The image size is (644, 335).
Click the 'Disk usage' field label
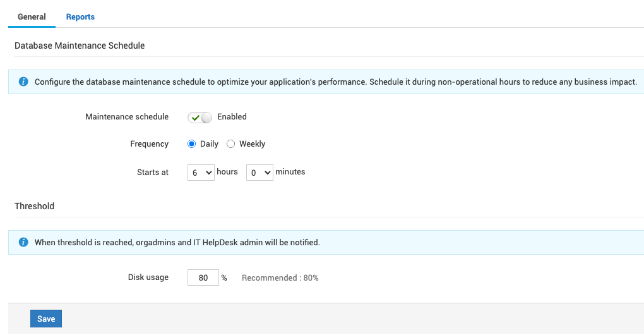click(x=148, y=277)
